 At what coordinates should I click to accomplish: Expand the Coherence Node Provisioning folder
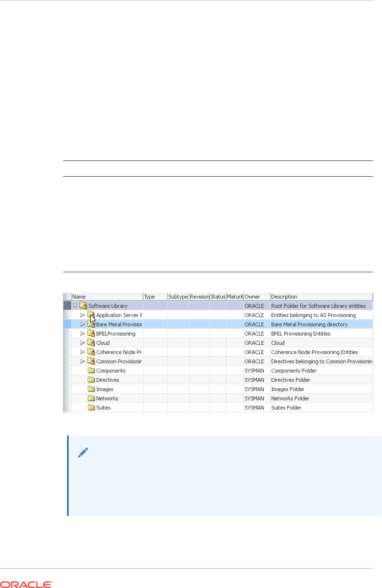[82, 352]
